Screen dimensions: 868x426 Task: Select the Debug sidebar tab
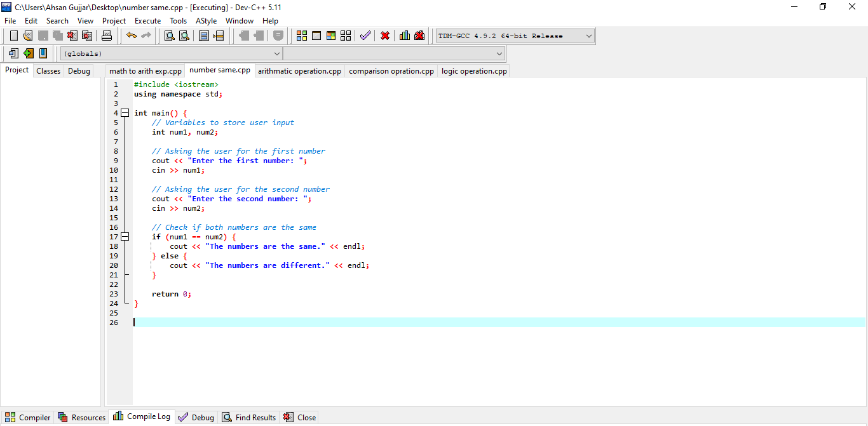tap(79, 71)
